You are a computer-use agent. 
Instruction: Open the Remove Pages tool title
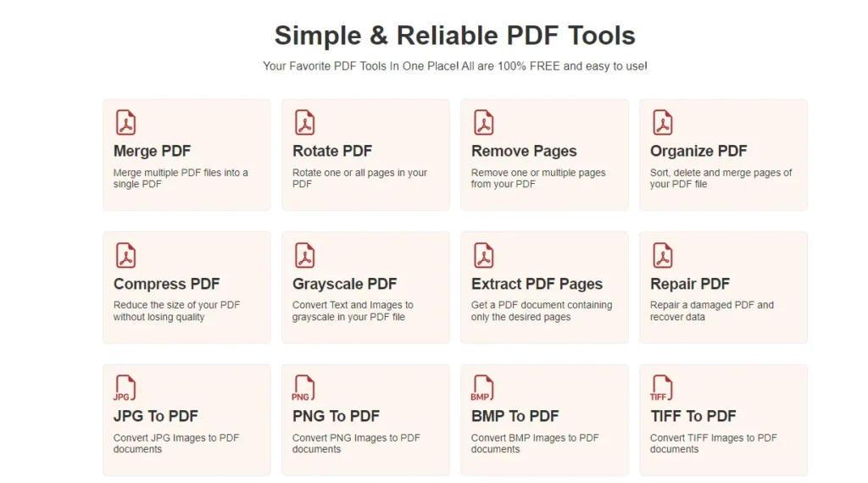pyautogui.click(x=524, y=151)
